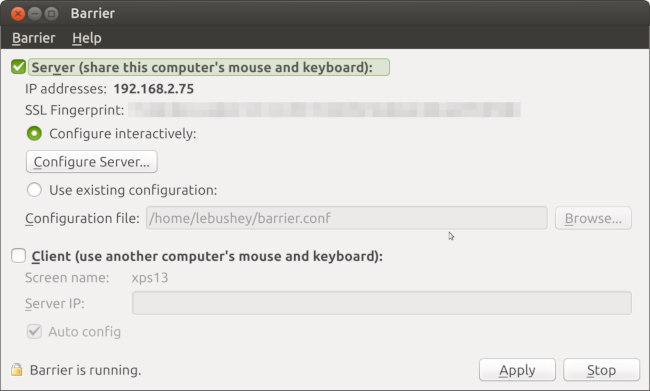Click Browse... for configuration file
This screenshot has width=650, height=391.
[593, 218]
